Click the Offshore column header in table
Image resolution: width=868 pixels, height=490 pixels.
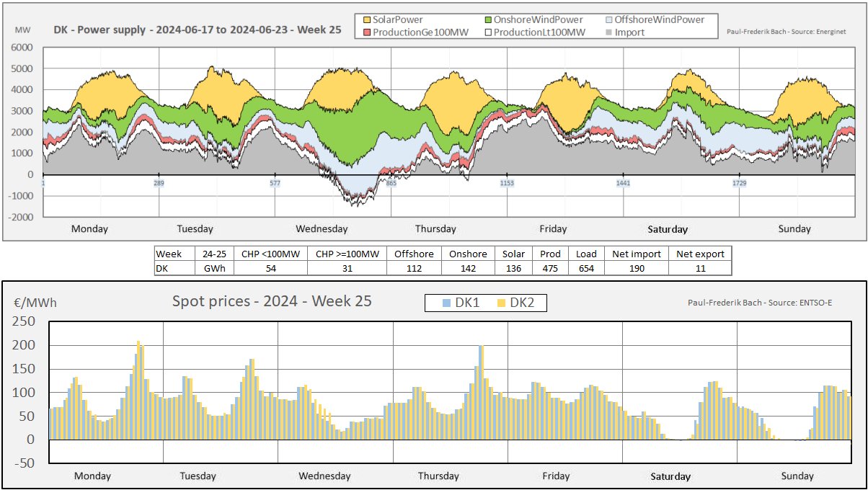tap(414, 254)
